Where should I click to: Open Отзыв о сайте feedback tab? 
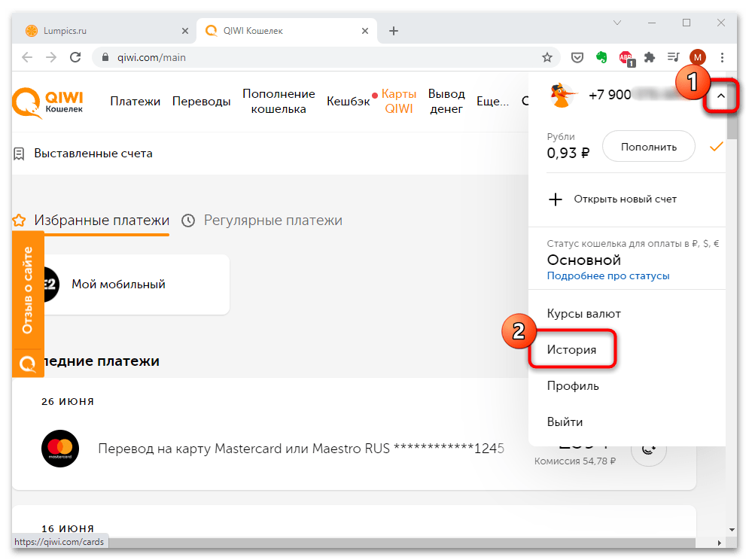(x=28, y=290)
